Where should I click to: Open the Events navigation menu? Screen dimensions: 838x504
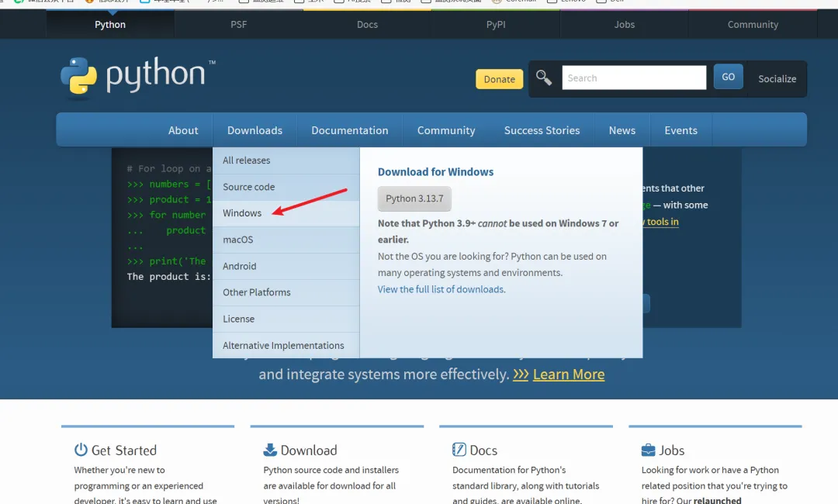(681, 130)
